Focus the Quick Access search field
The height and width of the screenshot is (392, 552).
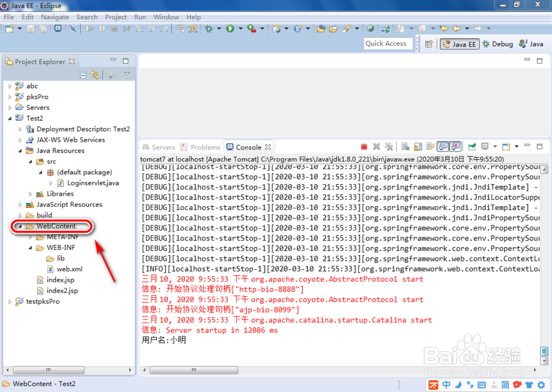click(x=388, y=44)
